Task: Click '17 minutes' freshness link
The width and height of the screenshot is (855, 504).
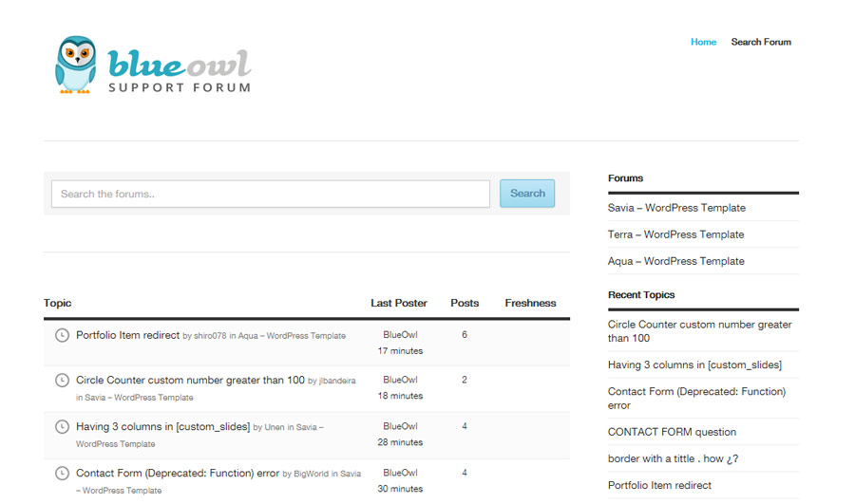Action: coord(400,351)
